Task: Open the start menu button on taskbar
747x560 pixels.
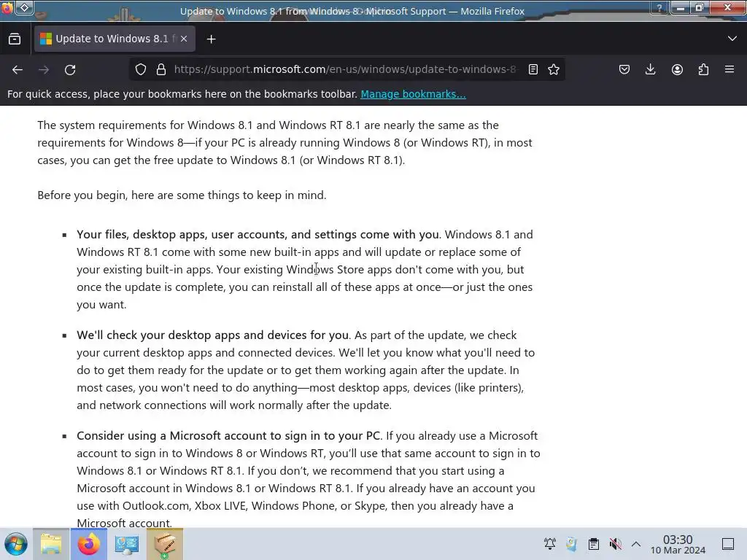Action: pyautogui.click(x=16, y=544)
